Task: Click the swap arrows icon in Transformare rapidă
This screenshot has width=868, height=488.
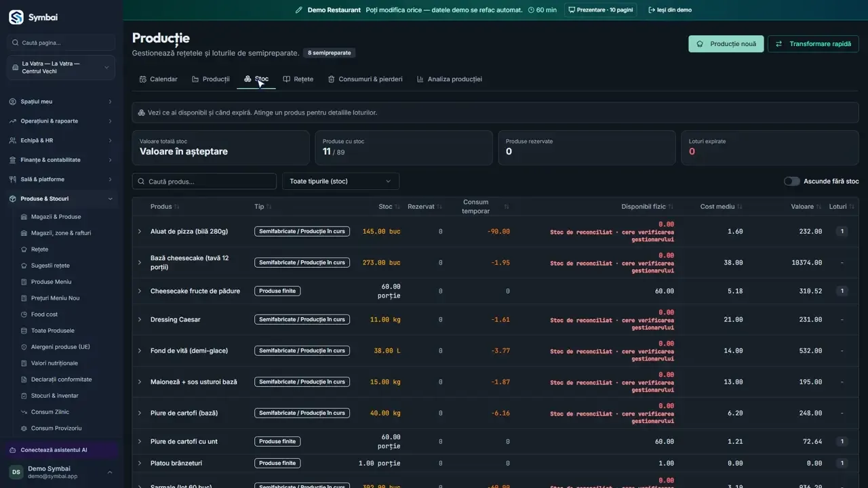Action: tap(779, 44)
